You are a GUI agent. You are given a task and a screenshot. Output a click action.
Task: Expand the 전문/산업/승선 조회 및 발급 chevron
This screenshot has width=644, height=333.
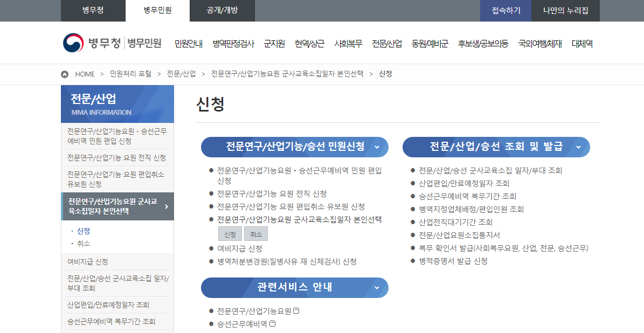point(578,147)
